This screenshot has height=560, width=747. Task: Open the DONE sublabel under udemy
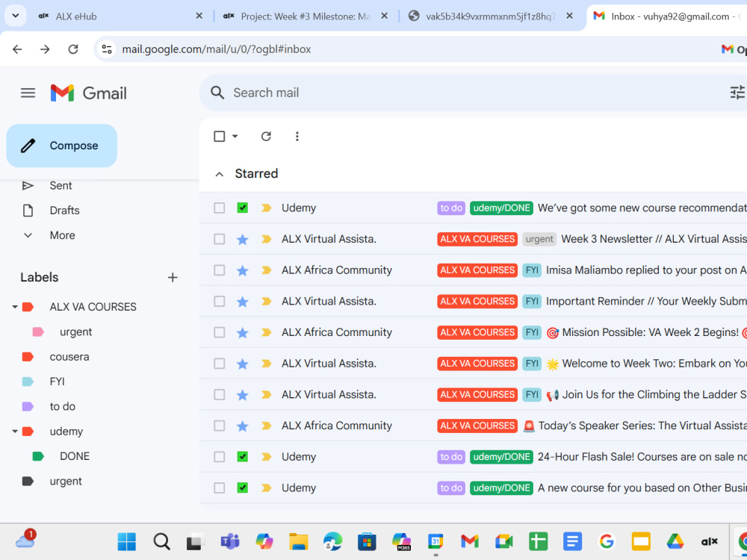click(75, 456)
